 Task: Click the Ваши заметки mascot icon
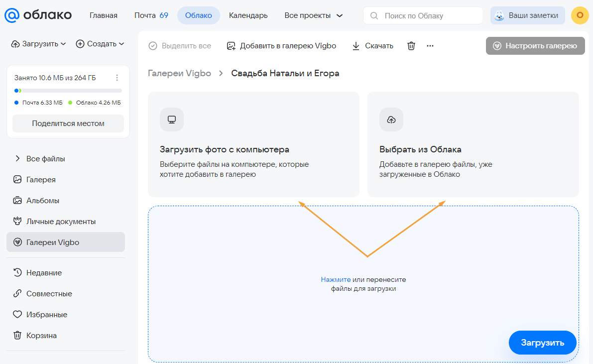pos(499,15)
